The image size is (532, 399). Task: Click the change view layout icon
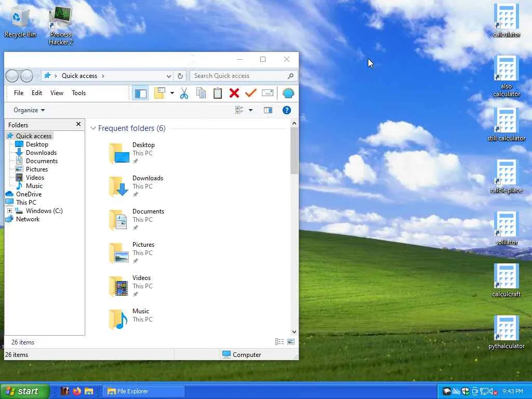click(x=240, y=110)
